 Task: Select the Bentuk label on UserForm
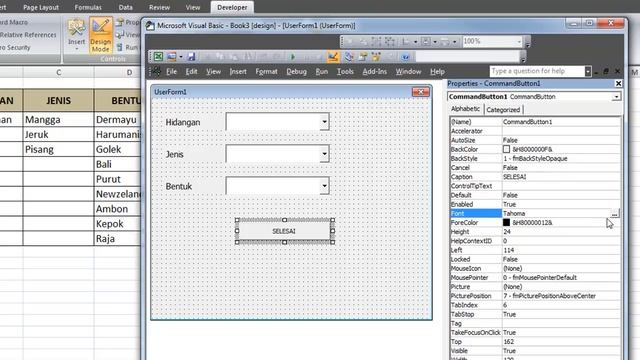coord(179,187)
